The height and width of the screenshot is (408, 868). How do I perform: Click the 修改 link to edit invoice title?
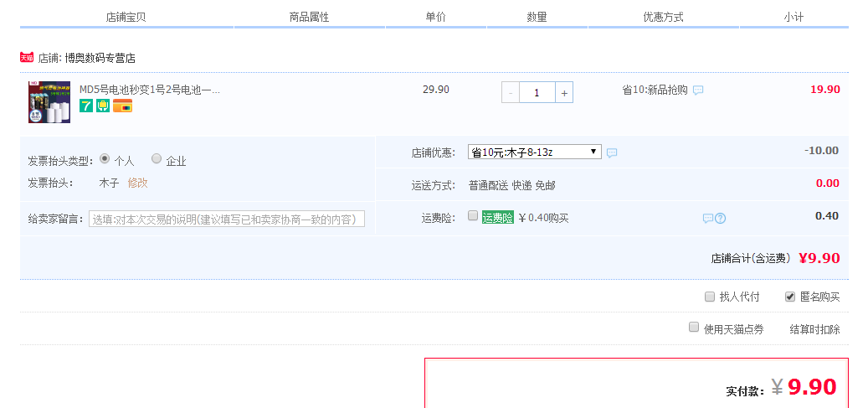[137, 183]
